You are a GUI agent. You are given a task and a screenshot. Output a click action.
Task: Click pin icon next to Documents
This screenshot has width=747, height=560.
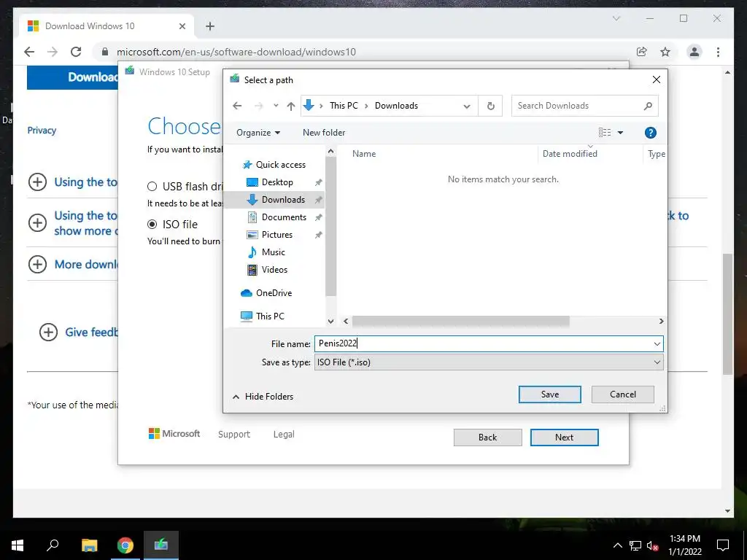coord(318,217)
